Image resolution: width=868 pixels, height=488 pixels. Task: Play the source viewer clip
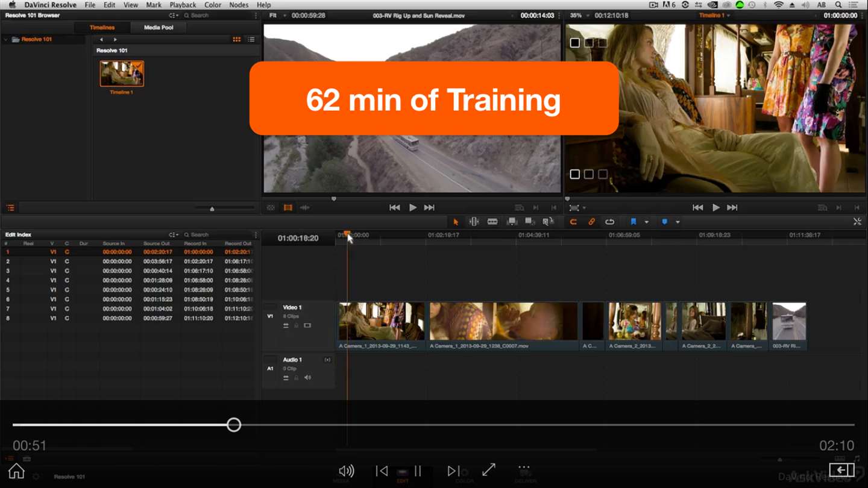pyautogui.click(x=412, y=207)
